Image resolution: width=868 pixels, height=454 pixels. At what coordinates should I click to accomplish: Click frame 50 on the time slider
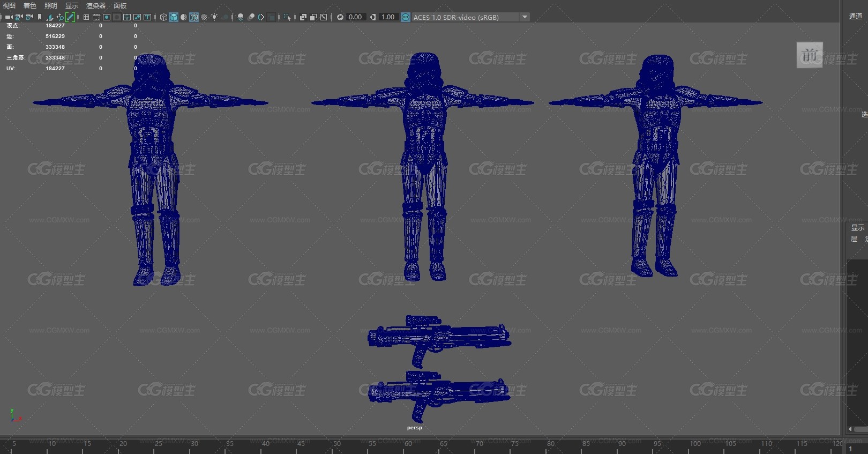click(336, 443)
